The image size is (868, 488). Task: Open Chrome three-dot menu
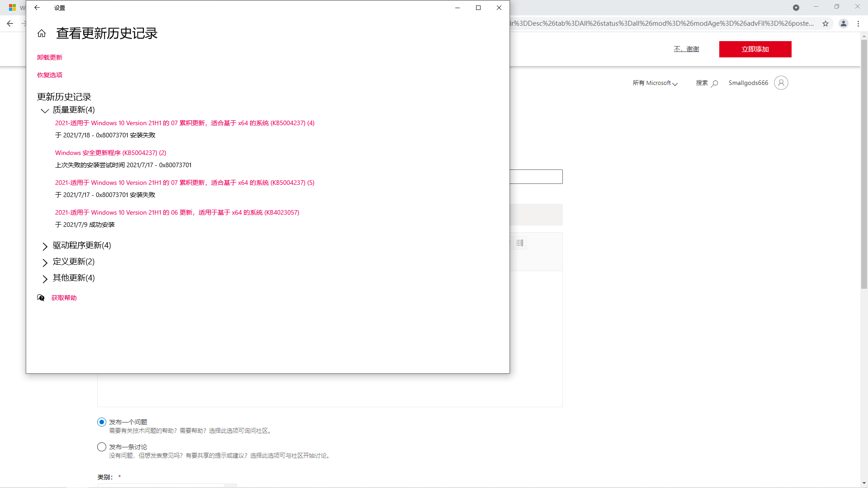click(x=858, y=23)
